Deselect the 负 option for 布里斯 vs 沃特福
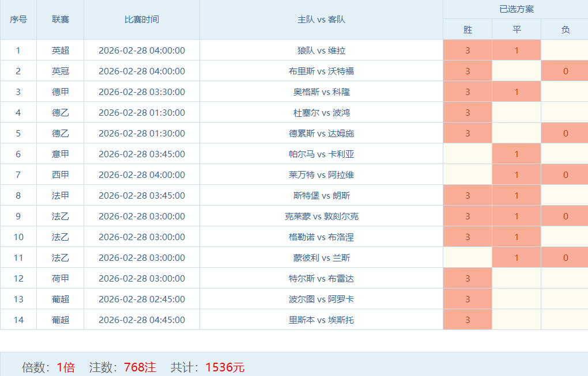The width and height of the screenshot is (588, 376). [x=565, y=71]
